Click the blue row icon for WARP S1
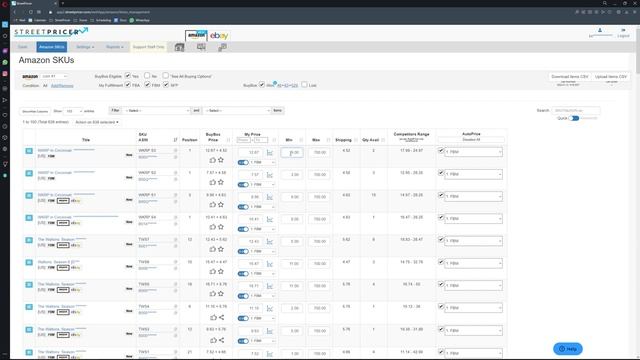 (x=29, y=196)
